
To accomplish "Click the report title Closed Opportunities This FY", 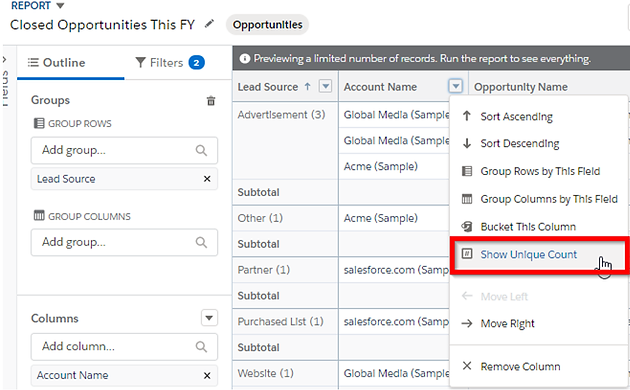I will (102, 25).
